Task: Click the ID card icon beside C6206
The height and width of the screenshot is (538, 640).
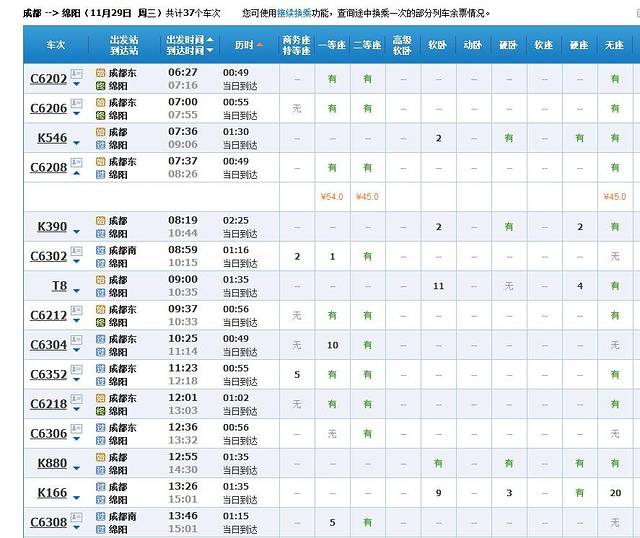Action: coord(76,104)
